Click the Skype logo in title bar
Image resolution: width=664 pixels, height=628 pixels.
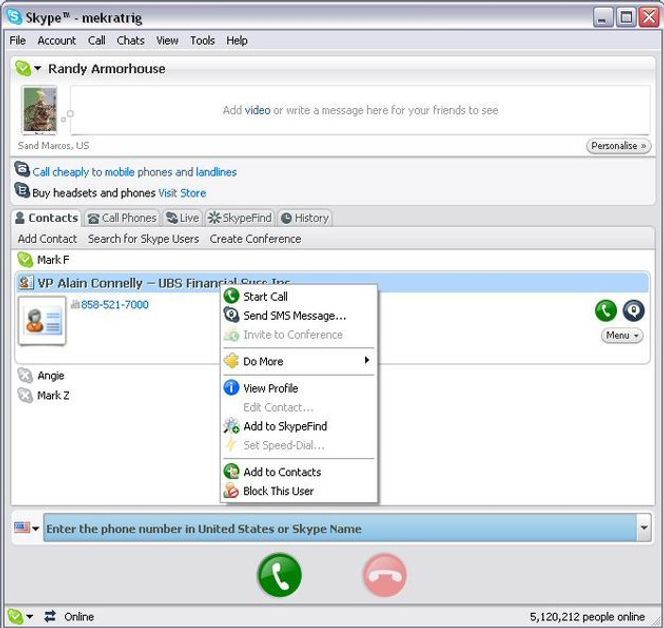15,17
